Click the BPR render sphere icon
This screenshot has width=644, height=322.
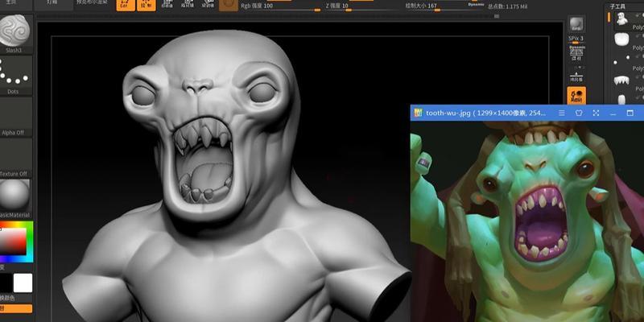click(576, 24)
